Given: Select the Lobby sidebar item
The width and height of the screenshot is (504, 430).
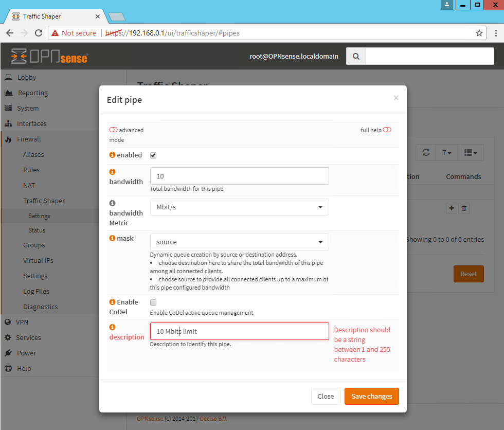Looking at the screenshot, I should tap(27, 78).
